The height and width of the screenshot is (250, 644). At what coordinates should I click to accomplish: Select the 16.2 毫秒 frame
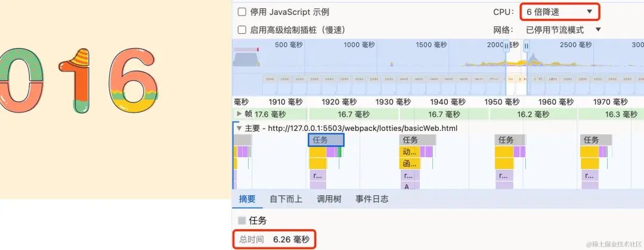pyautogui.click(x=534, y=114)
